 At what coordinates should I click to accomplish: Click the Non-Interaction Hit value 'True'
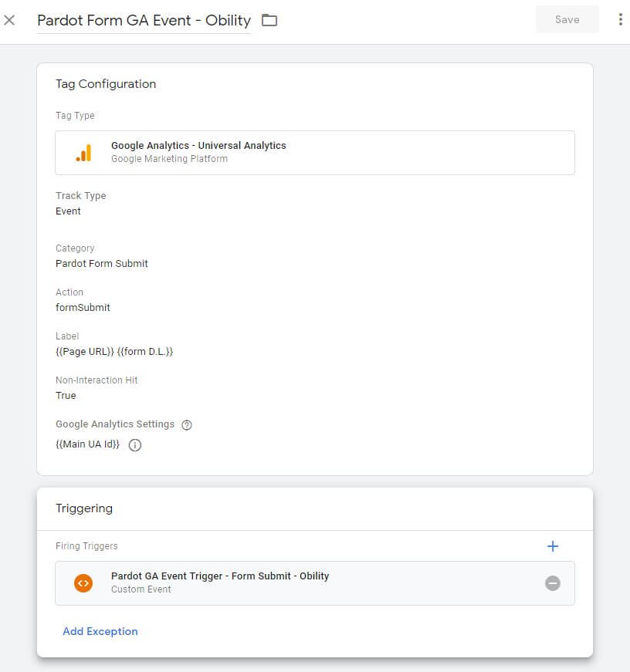(x=66, y=395)
